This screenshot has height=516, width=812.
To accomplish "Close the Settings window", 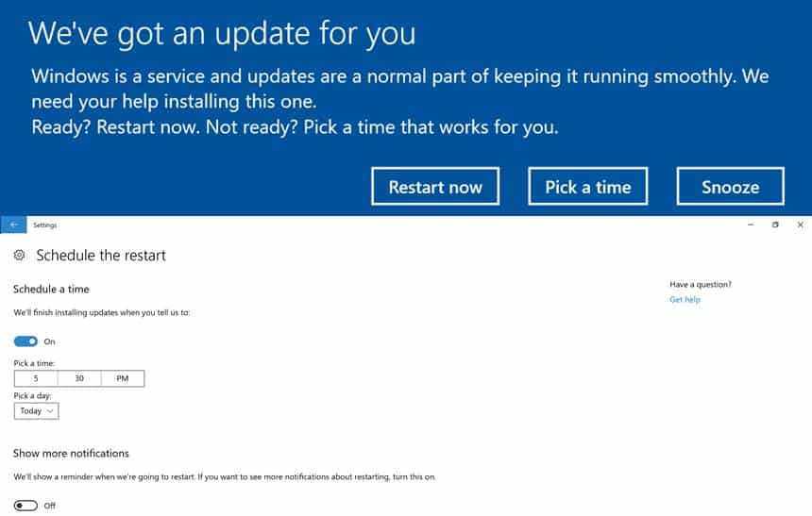I will 800,225.
